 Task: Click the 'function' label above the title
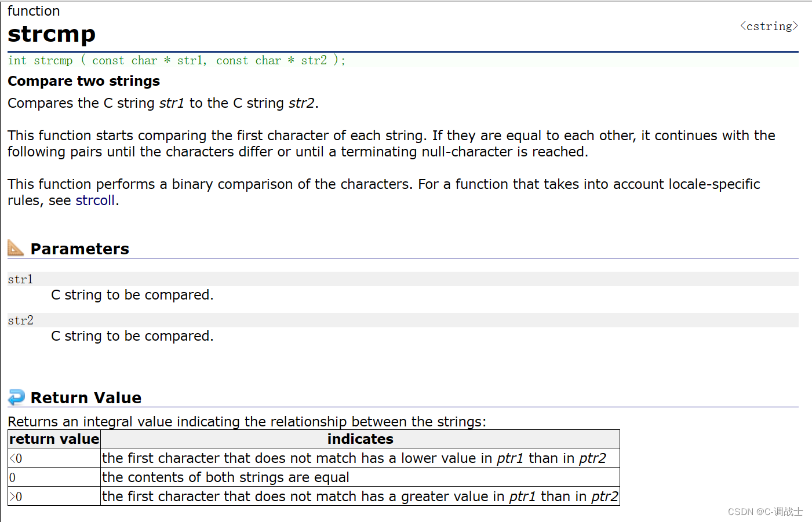pos(34,11)
